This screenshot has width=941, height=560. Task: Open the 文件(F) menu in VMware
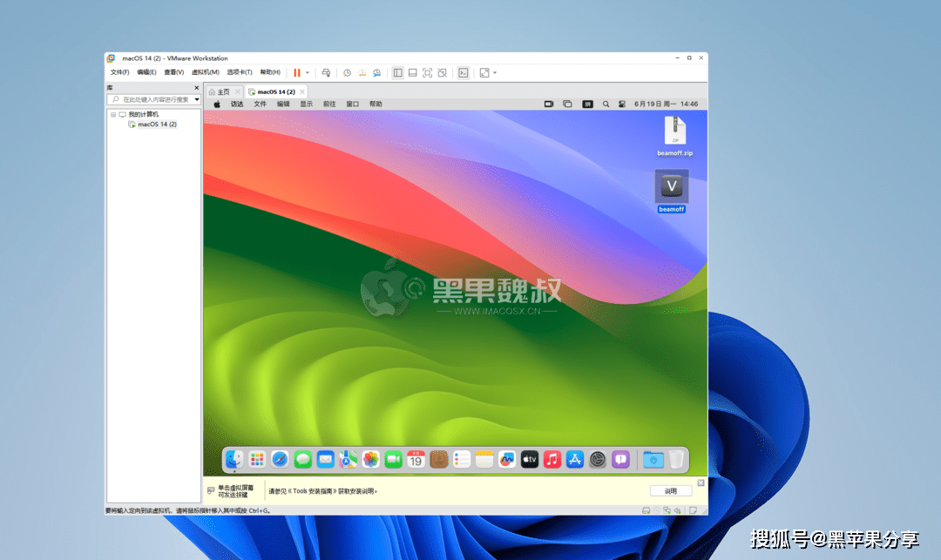click(x=119, y=72)
